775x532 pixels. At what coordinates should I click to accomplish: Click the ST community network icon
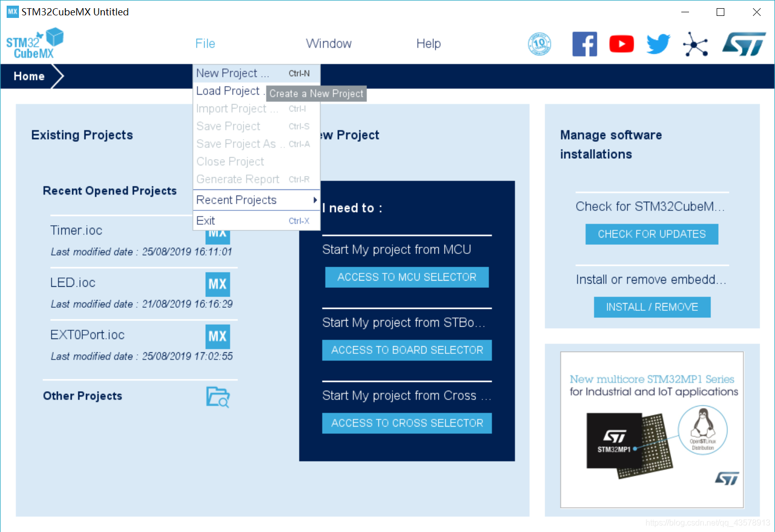point(695,45)
